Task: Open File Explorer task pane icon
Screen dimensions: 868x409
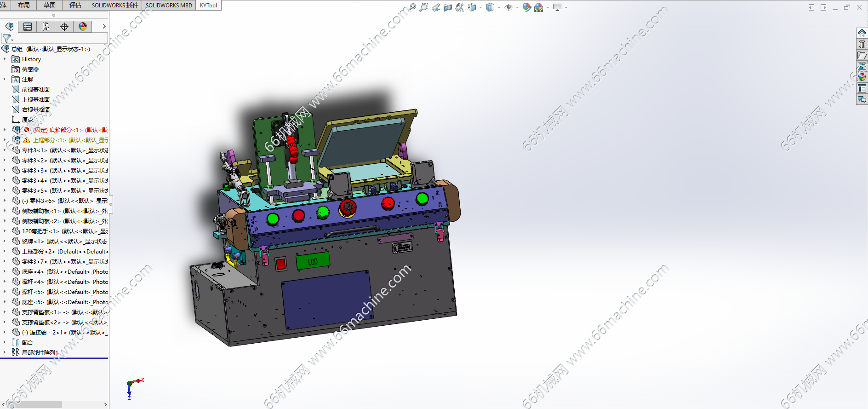Action: click(x=862, y=55)
